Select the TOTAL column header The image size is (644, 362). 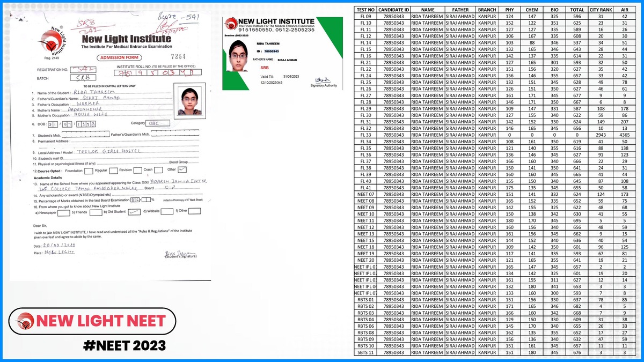pos(577,9)
